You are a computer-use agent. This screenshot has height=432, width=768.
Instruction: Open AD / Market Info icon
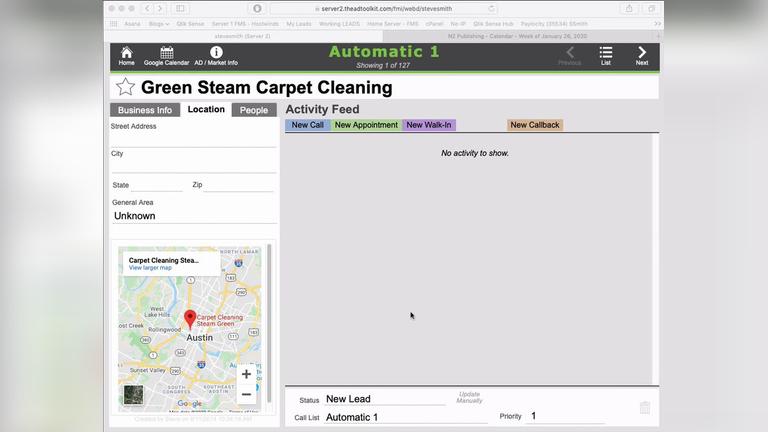tap(216, 56)
